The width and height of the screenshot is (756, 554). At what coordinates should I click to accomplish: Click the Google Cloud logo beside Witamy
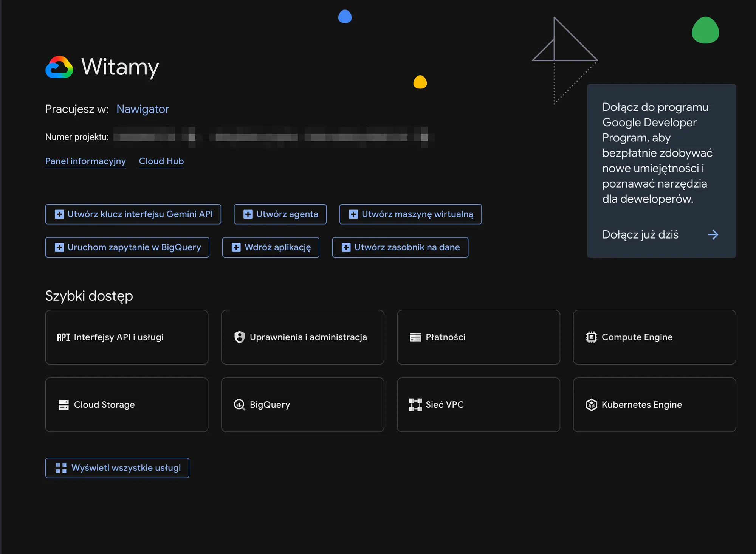(x=59, y=67)
